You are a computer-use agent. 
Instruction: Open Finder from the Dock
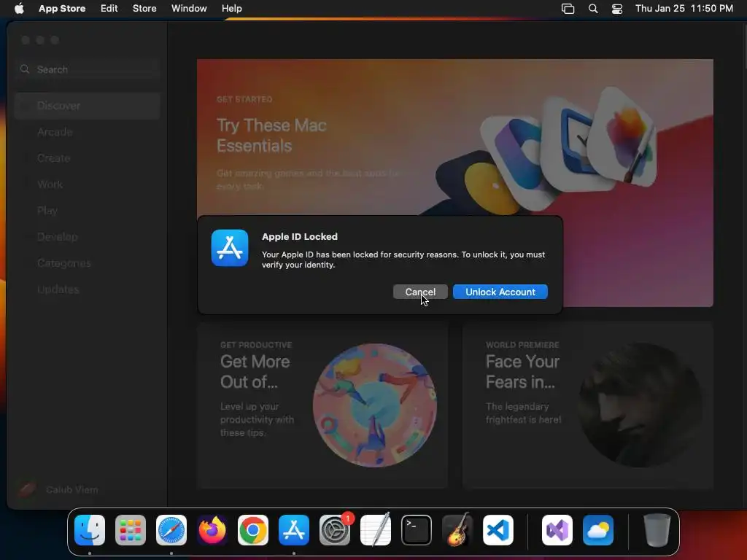pos(90,530)
